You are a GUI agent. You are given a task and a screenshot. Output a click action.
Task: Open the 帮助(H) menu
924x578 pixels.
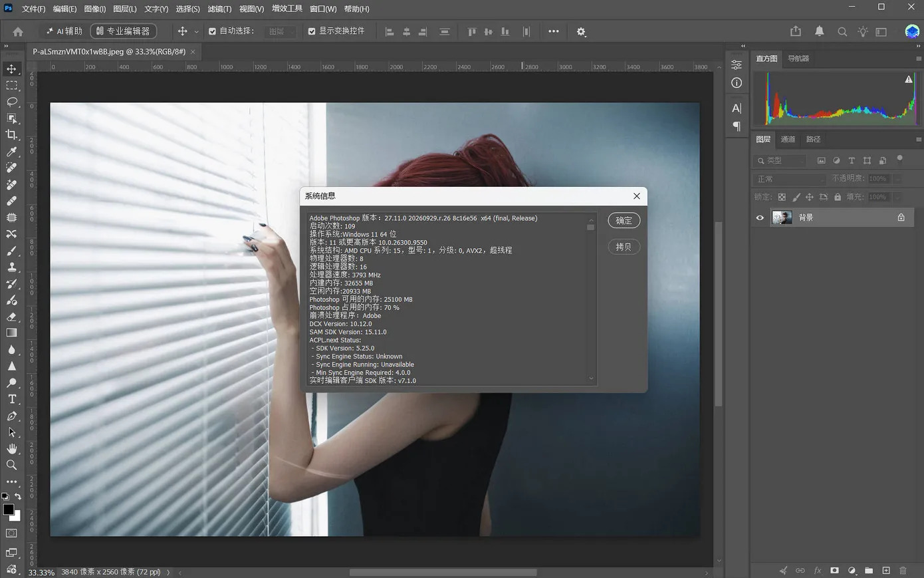[x=357, y=9]
